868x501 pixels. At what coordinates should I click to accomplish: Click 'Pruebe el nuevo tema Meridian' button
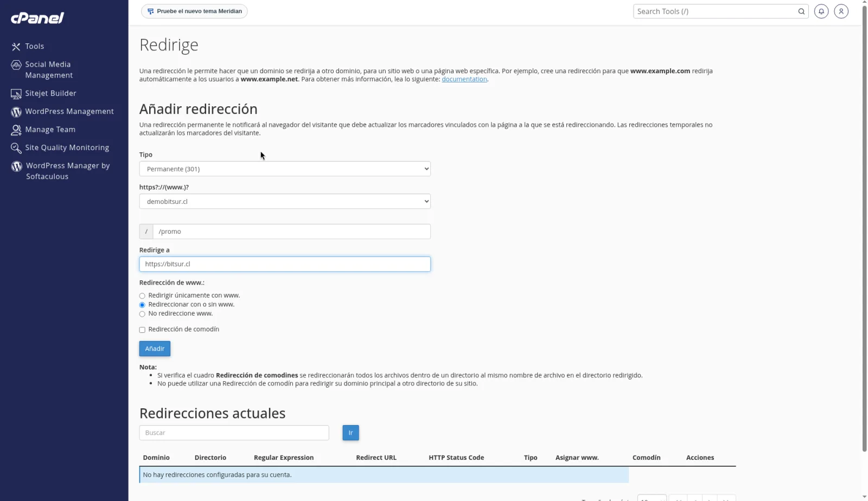pos(194,11)
